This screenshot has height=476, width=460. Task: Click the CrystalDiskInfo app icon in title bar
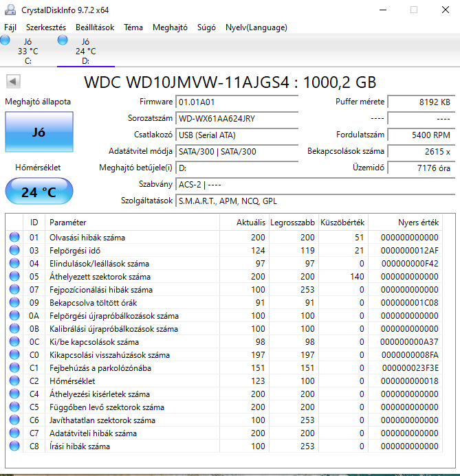10,10
